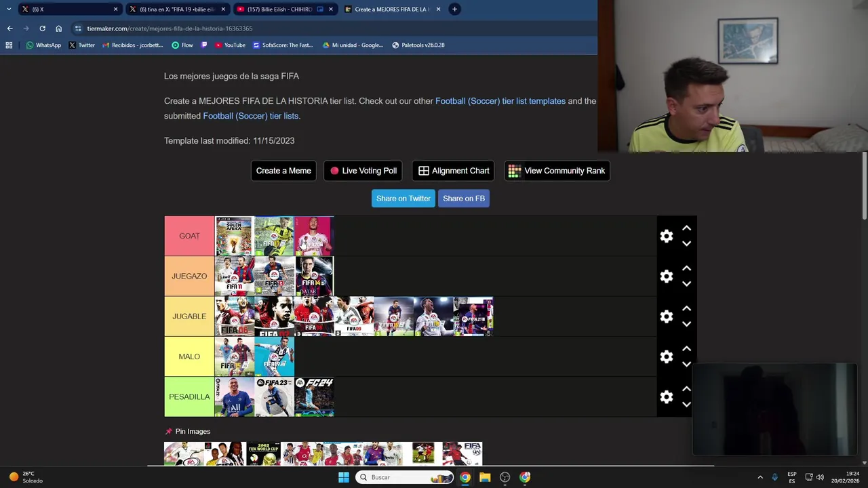This screenshot has height=488, width=868.
Task: Open File Explorer from the taskbar
Action: click(485, 477)
